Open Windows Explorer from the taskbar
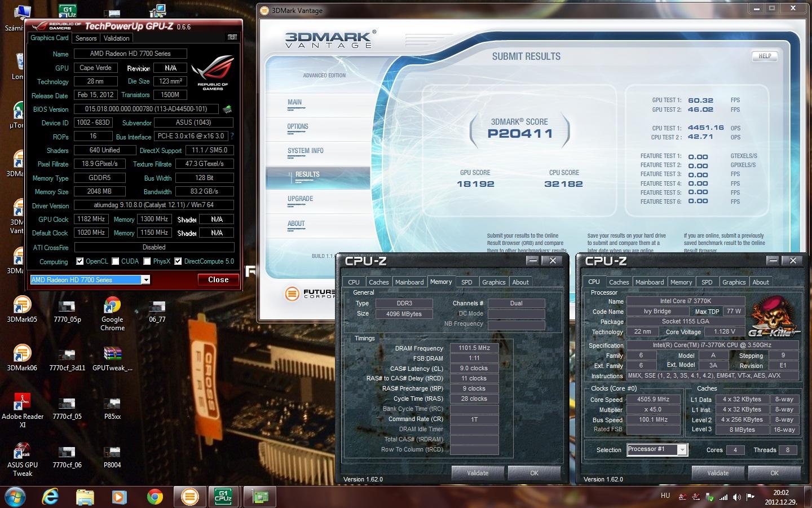Screen dimensions: 812x508 click(x=85, y=497)
